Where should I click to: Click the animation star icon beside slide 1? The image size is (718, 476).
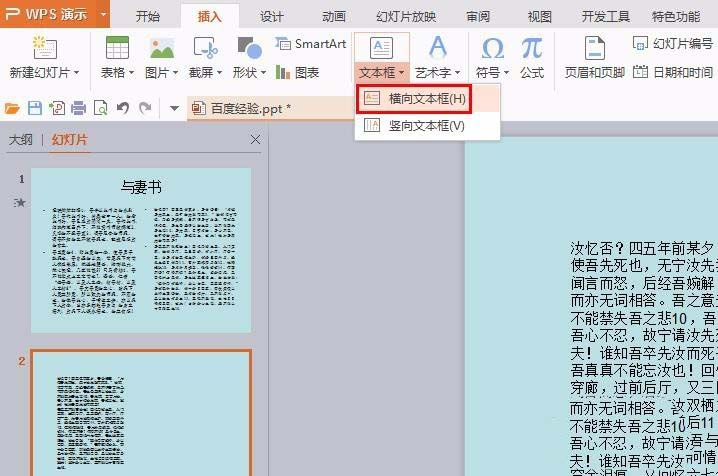(x=20, y=202)
